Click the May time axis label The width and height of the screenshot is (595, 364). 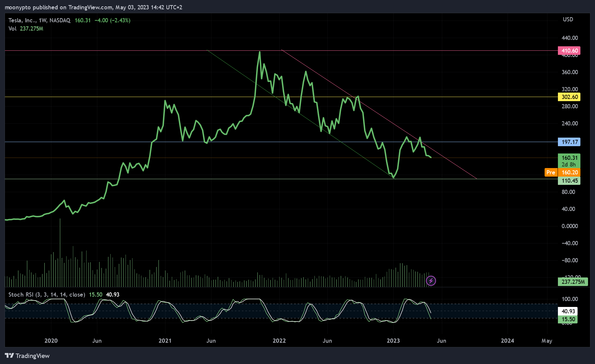(547, 341)
